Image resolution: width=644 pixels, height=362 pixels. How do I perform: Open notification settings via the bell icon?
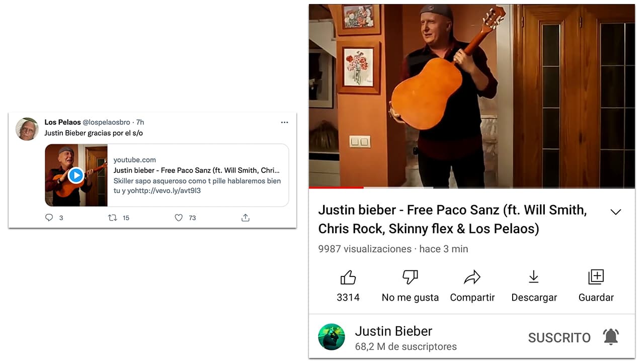(x=611, y=337)
